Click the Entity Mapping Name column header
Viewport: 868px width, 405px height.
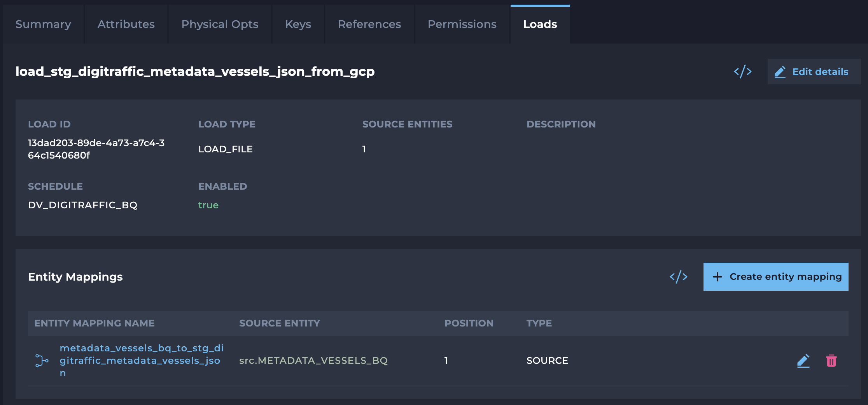pos(94,323)
